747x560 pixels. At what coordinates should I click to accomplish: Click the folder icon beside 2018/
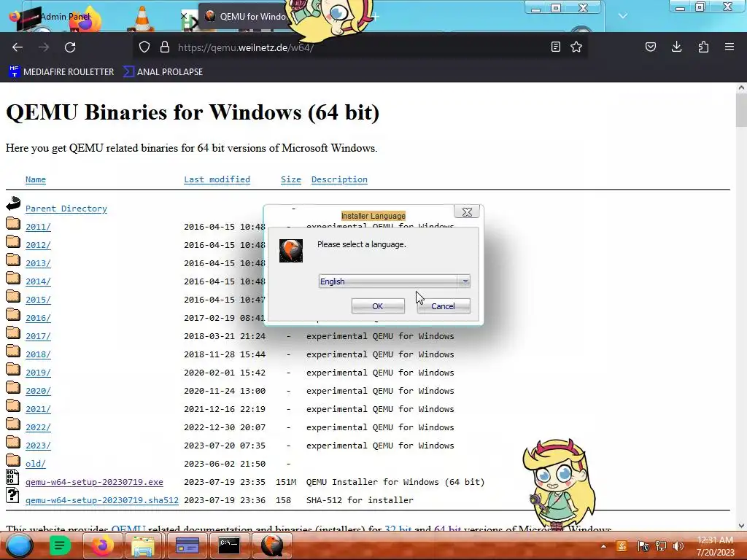13,351
